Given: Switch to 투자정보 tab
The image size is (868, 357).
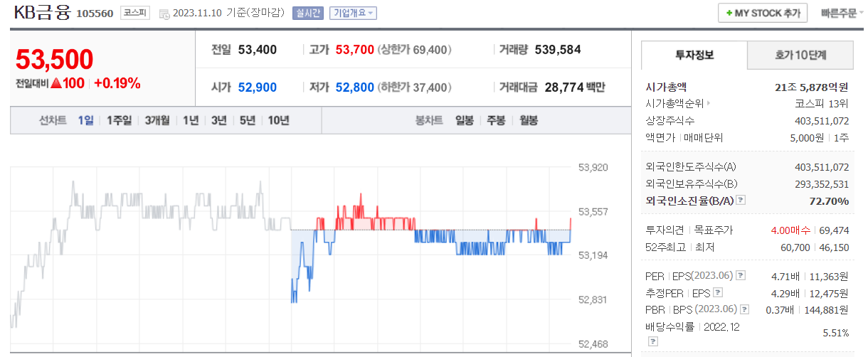Looking at the screenshot, I should point(694,55).
